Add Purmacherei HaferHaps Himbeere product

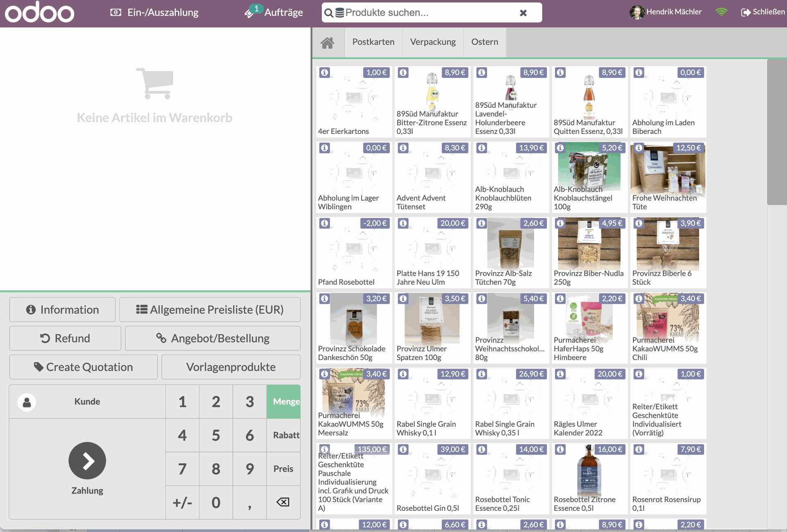click(x=589, y=328)
